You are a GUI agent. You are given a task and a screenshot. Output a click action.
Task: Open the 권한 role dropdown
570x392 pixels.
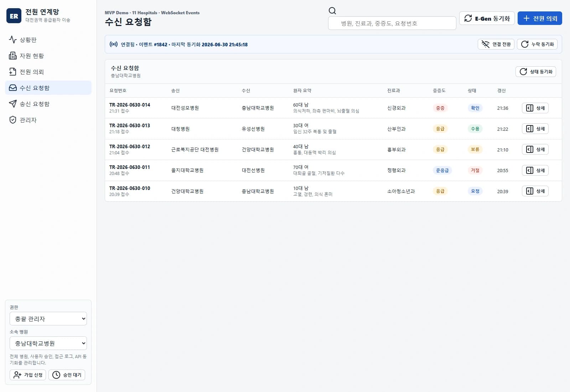(x=48, y=319)
